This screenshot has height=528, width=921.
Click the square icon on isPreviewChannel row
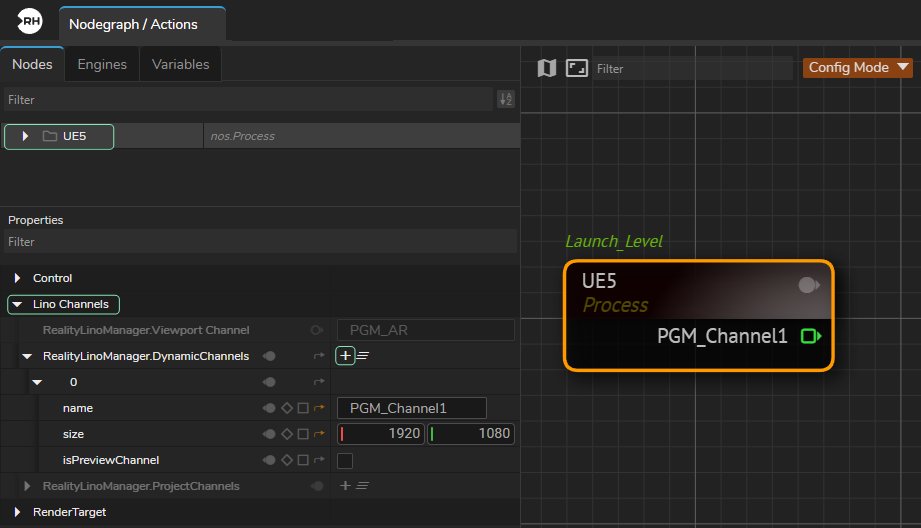[303, 460]
